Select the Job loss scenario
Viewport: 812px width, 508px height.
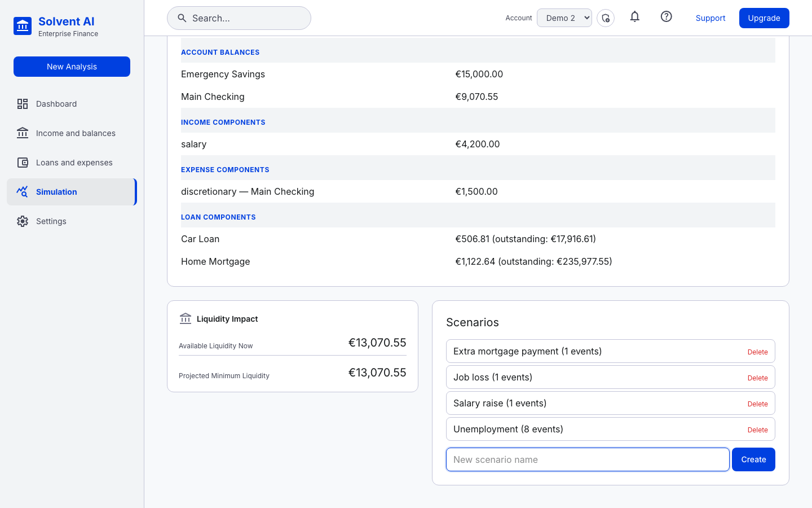point(611,377)
